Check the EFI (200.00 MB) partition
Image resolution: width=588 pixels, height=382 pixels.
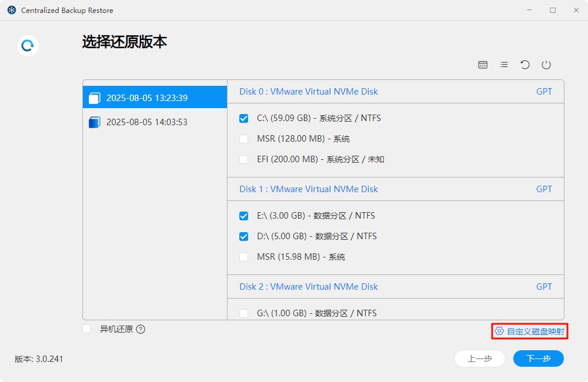pyautogui.click(x=244, y=159)
